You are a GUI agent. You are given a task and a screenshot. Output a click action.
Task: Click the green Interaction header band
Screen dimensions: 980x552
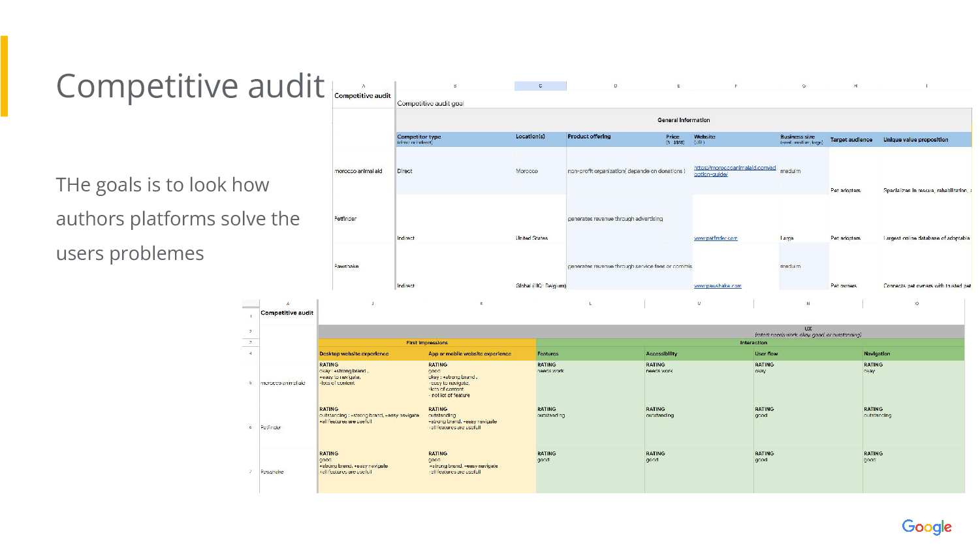click(x=753, y=342)
